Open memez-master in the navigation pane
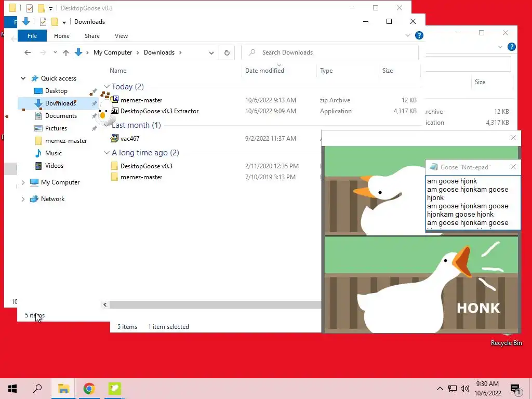Image resolution: width=532 pixels, height=399 pixels. click(x=66, y=141)
